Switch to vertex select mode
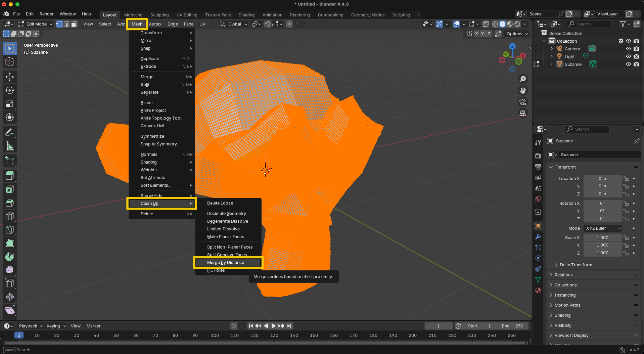The height and width of the screenshot is (354, 644). [59, 24]
